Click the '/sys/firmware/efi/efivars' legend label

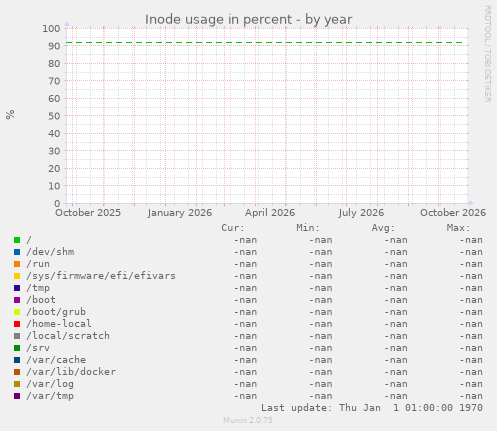coord(101,276)
